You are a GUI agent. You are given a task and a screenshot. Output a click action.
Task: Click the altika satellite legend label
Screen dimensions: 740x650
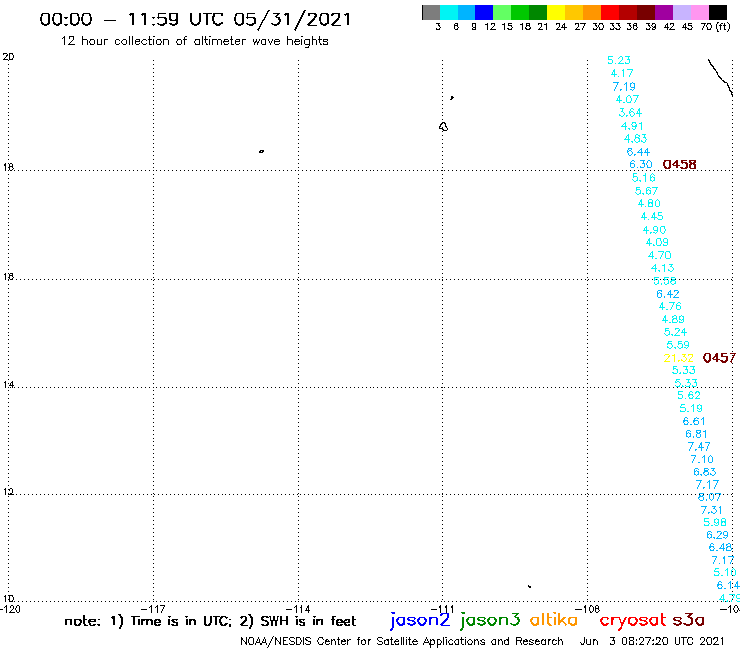[x=553, y=619]
